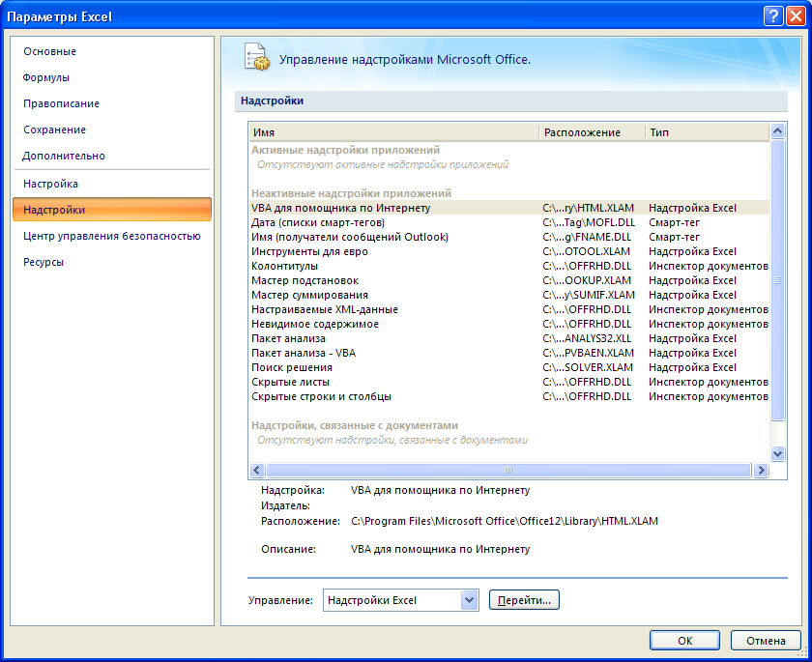Click the horizontal scrollbar thumb
Screen dimensions: 812x662
[508, 470]
